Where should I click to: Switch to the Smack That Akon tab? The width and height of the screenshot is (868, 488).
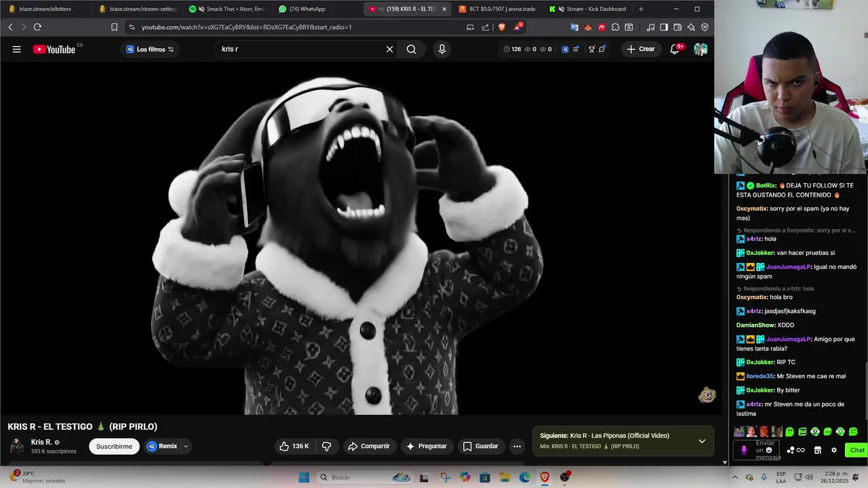[x=228, y=9]
